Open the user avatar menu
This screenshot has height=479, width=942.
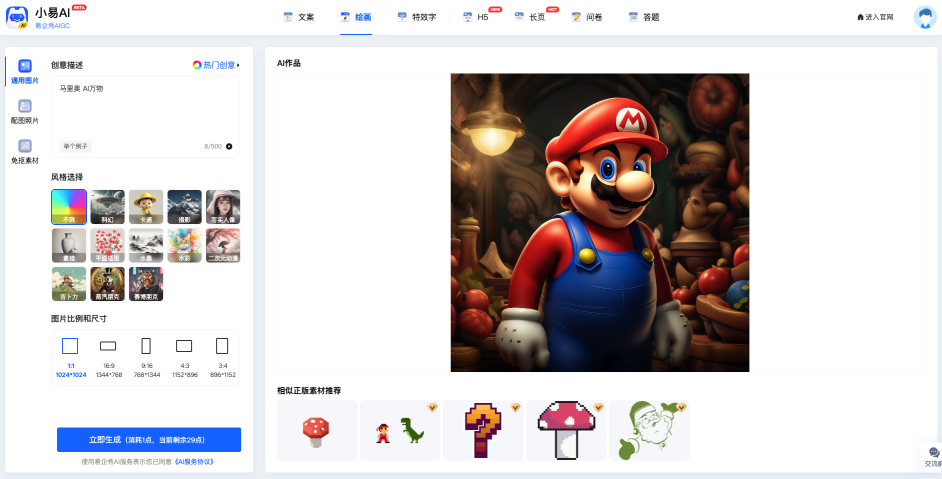tap(925, 17)
